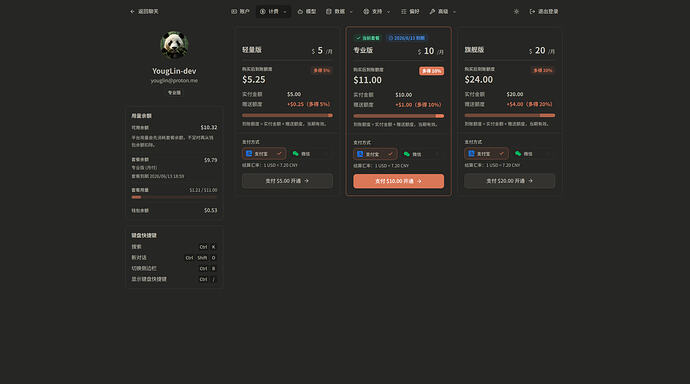This screenshot has width=690, height=384.
Task: Expand the 计费 dropdown chevron
Action: click(x=285, y=12)
